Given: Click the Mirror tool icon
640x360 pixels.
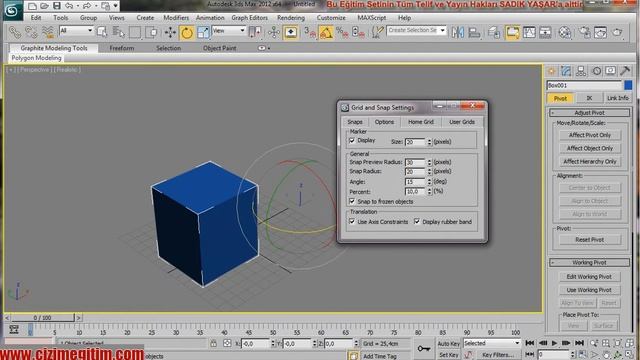Looking at the screenshot, I should click(458, 32).
